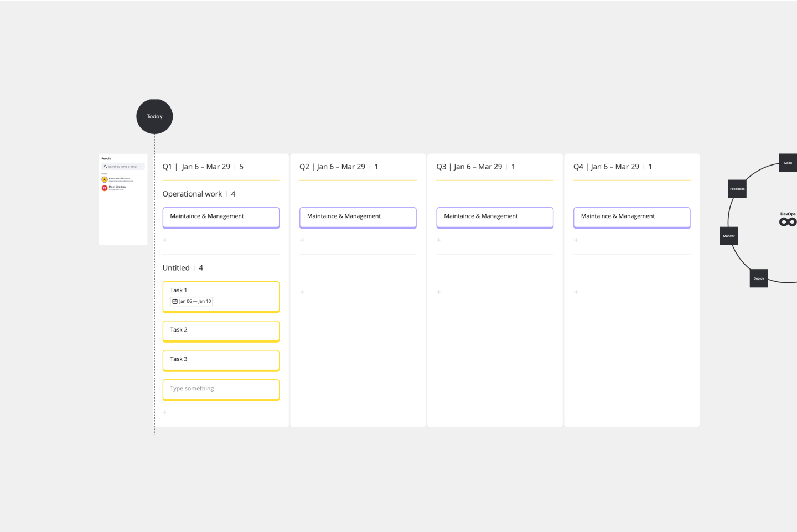Click Anastasia's yellow avatar in People panel
This screenshot has height=532, width=797.
pyautogui.click(x=104, y=179)
